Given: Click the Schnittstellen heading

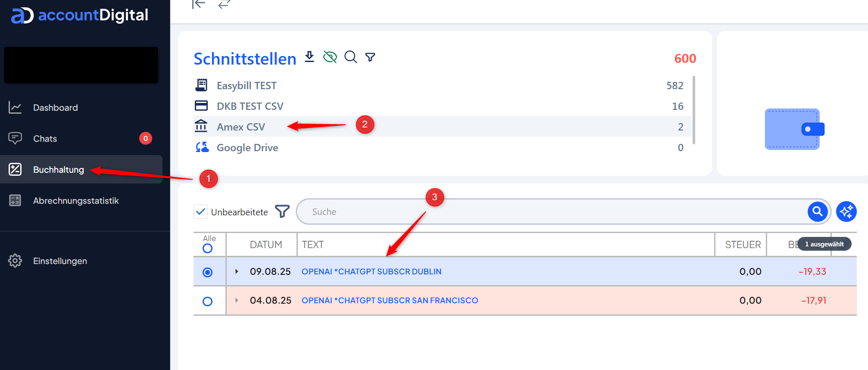Looking at the screenshot, I should point(245,59).
